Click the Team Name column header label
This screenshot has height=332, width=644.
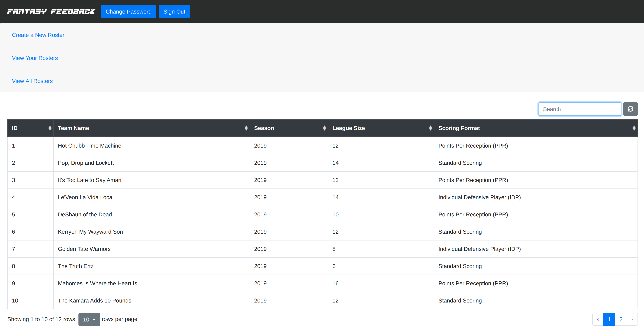point(74,128)
